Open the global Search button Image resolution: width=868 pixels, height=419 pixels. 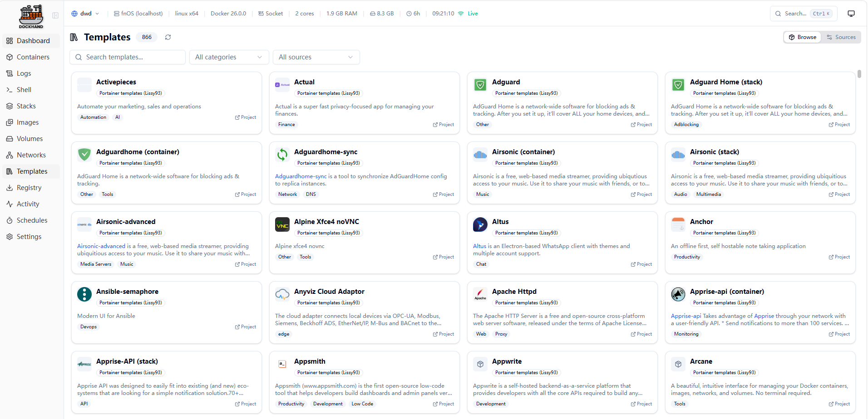(x=804, y=14)
